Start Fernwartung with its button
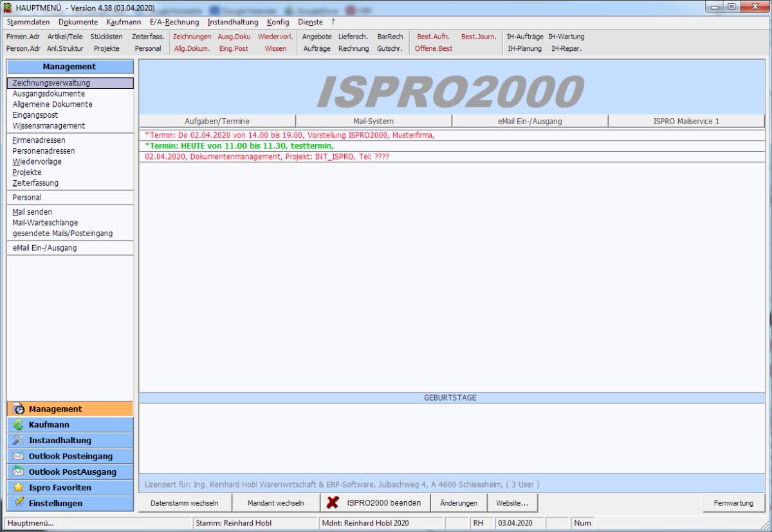772x532 pixels. click(734, 502)
